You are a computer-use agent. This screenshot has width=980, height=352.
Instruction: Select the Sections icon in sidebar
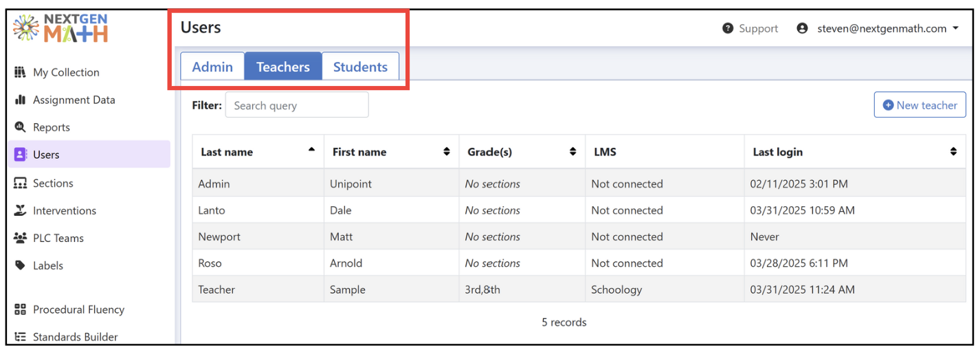coord(20,183)
